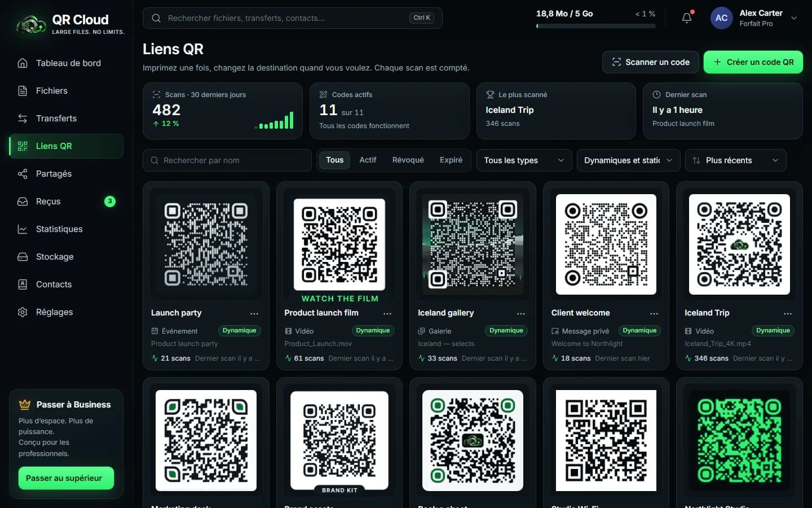
Task: Click the Scanner un code button
Action: (651, 62)
